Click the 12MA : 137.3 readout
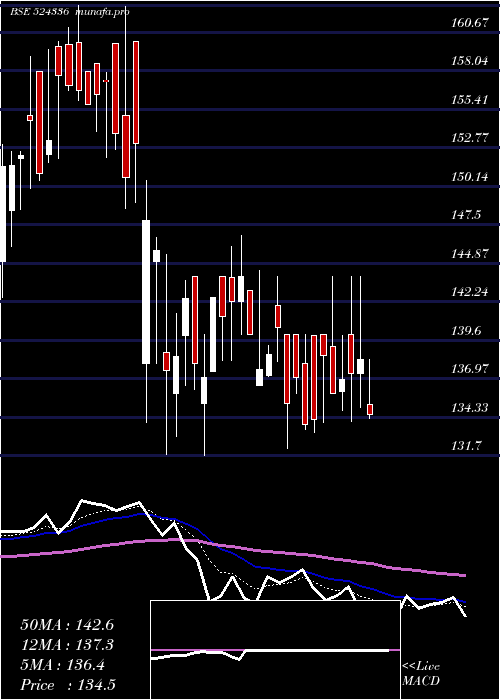Image resolution: width=500 pixels, height=700 pixels. coord(67,645)
